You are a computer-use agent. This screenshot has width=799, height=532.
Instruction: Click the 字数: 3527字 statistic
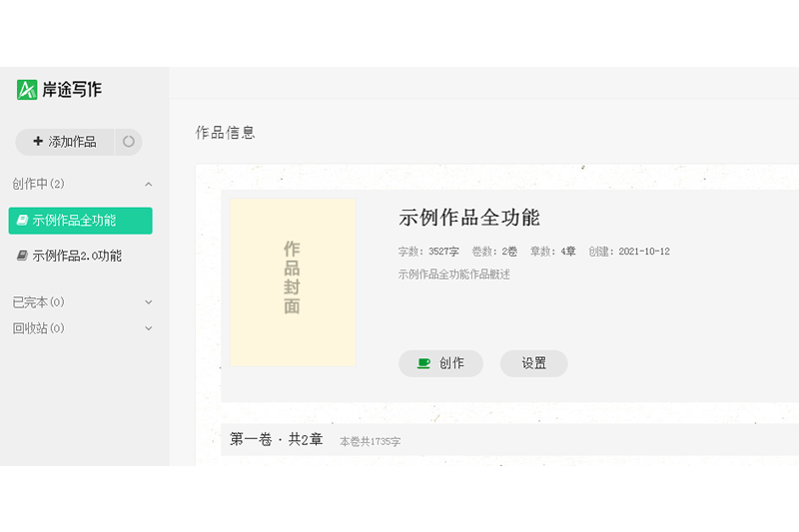click(x=428, y=252)
